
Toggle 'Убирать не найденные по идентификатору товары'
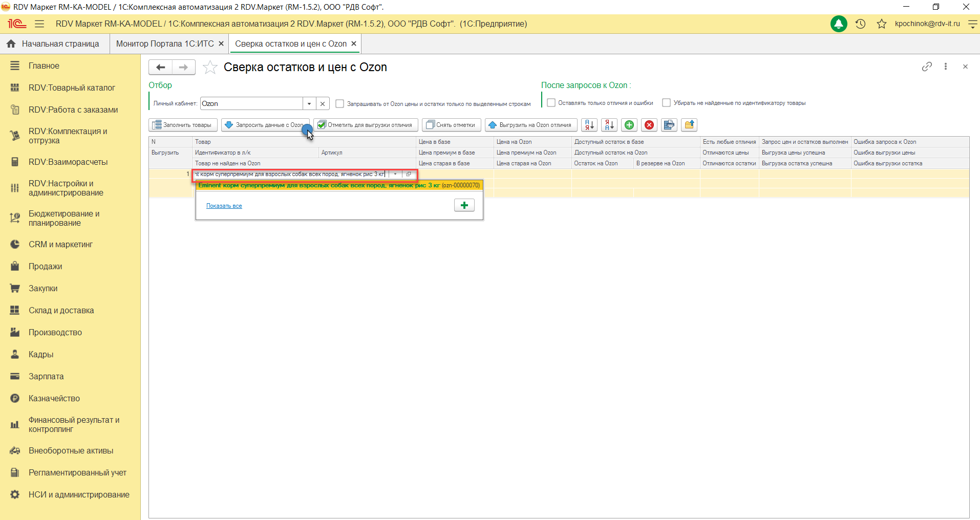click(666, 103)
